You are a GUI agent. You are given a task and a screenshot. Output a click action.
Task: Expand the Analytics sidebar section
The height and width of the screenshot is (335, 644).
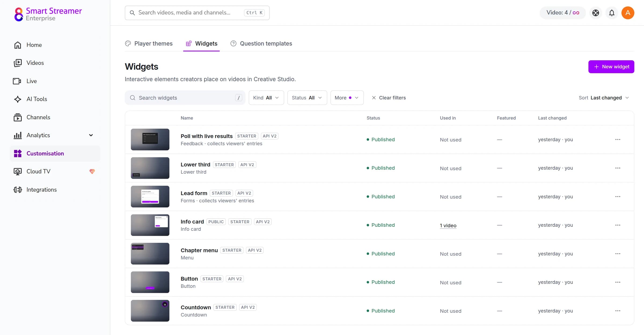(91, 135)
